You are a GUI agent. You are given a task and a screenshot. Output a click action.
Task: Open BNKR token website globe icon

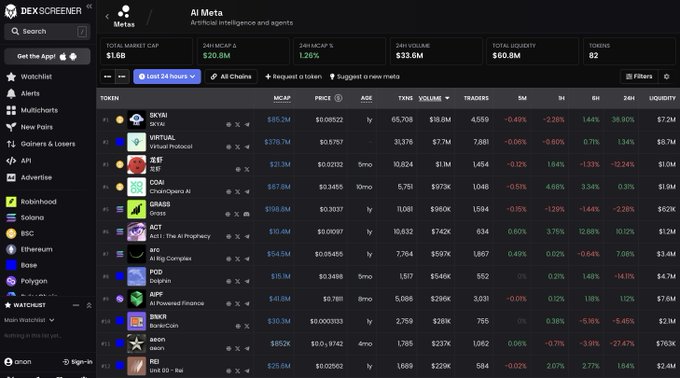point(238,326)
